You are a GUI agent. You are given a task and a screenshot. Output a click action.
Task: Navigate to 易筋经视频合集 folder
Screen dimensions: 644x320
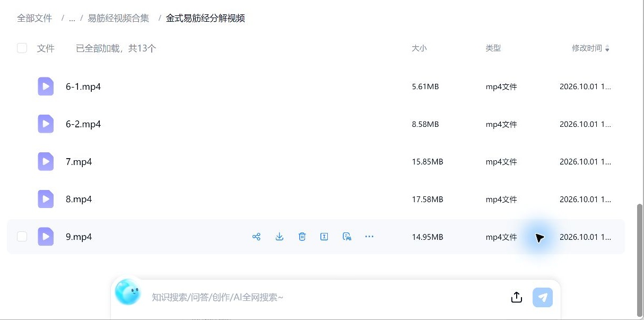point(118,18)
